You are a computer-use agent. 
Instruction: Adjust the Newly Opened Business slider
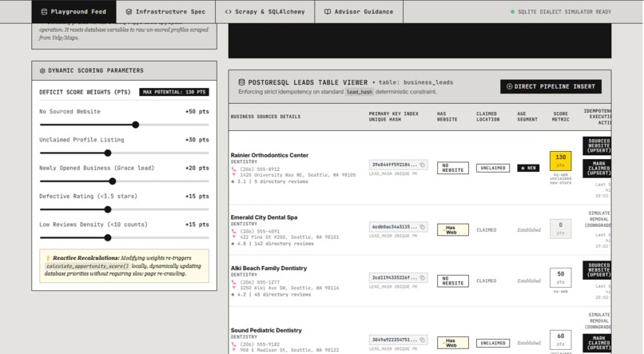(x=124, y=181)
